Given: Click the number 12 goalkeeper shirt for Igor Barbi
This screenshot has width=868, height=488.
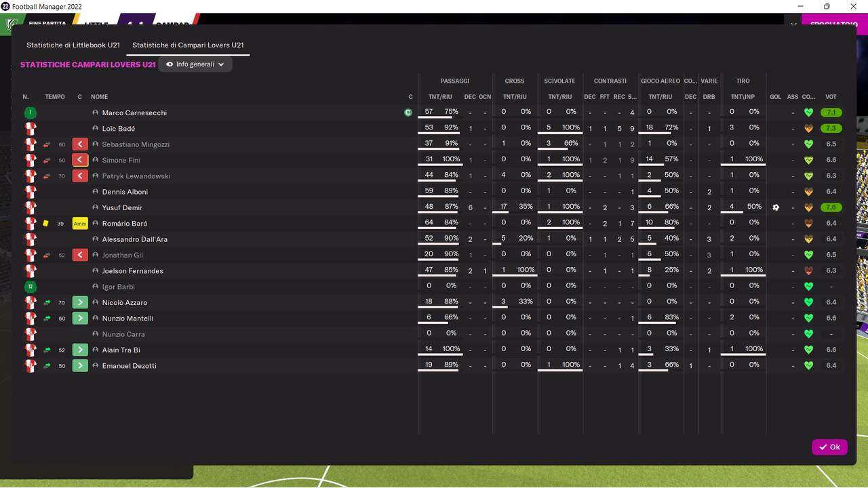Looking at the screenshot, I should point(31,287).
